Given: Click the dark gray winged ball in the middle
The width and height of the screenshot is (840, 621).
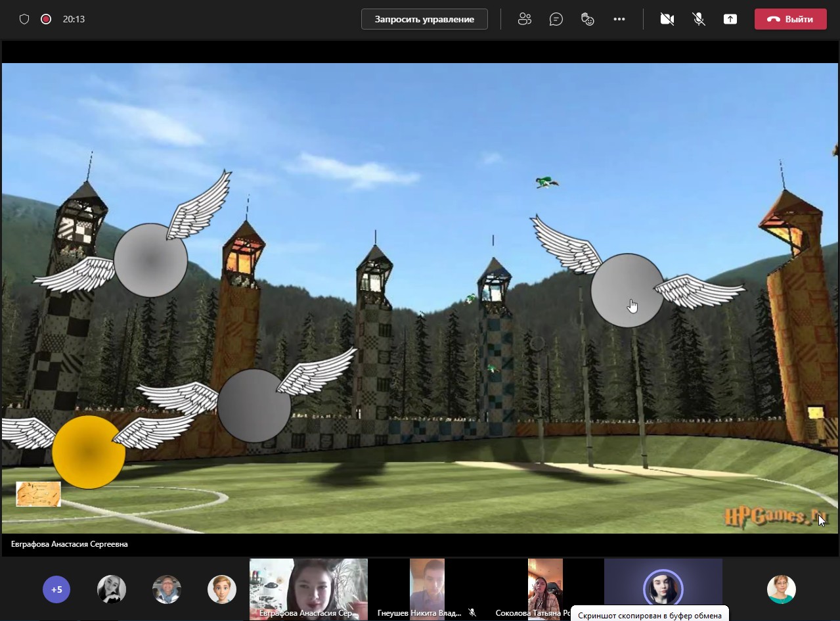Looking at the screenshot, I should click(254, 405).
